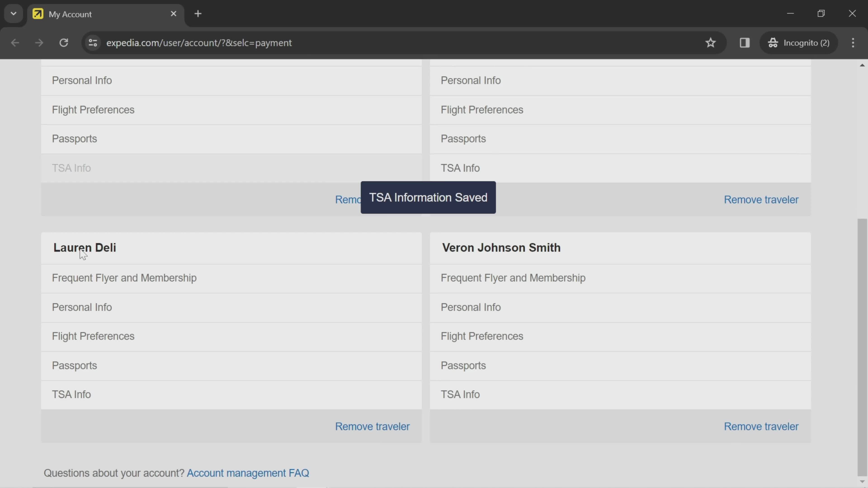Open Veron Johnson Smith's Passports
Viewport: 868px width, 488px height.
(x=620, y=366)
